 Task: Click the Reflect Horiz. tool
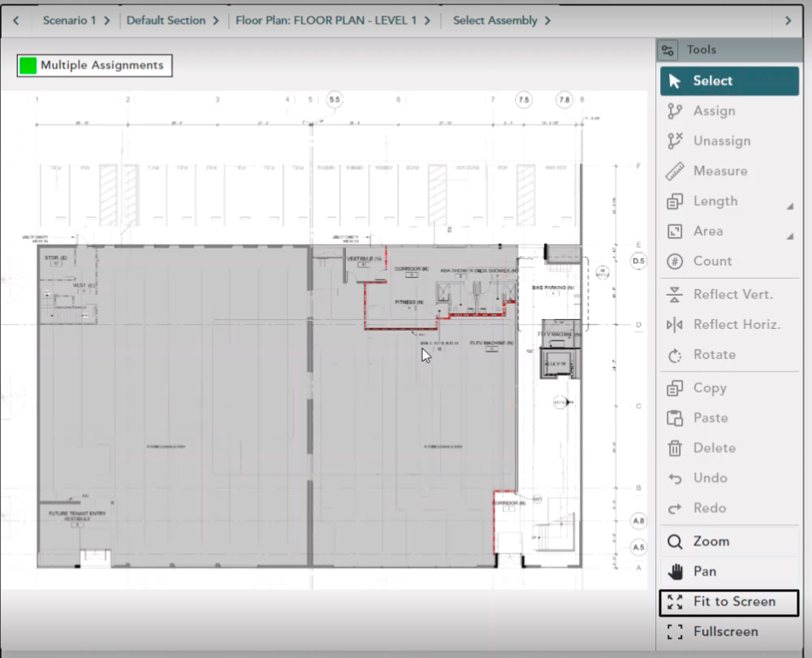(x=674, y=325)
